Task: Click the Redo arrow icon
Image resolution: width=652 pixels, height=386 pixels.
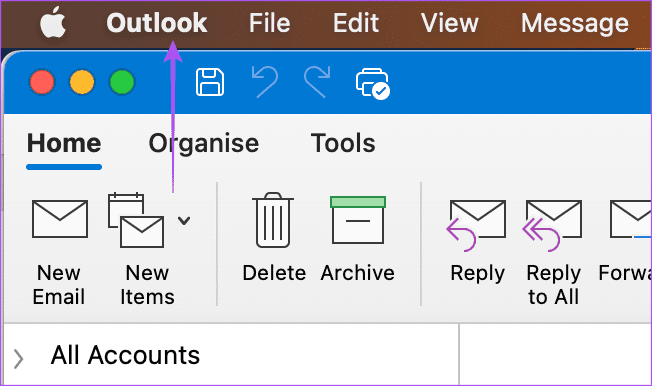Action: [x=317, y=82]
